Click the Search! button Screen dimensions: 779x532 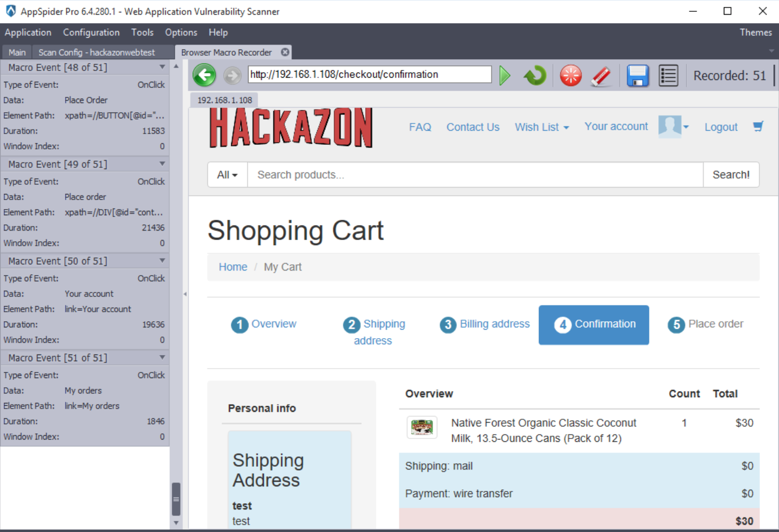click(731, 175)
